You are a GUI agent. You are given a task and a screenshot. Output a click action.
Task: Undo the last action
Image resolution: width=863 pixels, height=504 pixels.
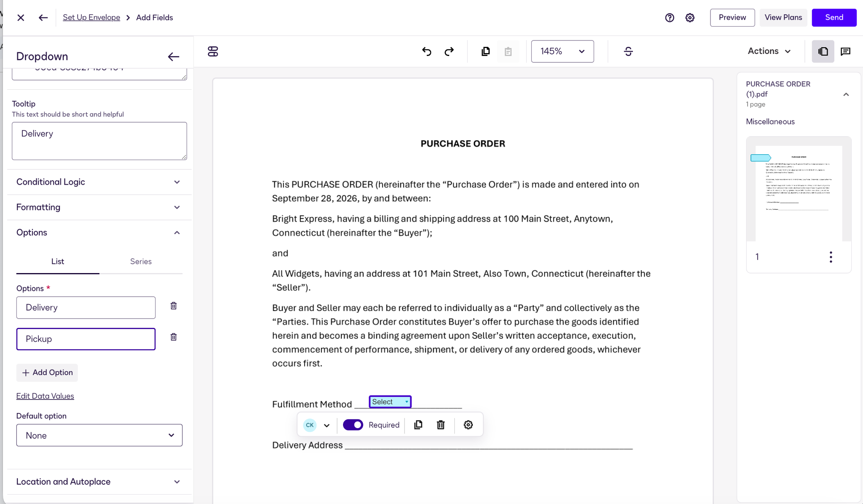[427, 51]
